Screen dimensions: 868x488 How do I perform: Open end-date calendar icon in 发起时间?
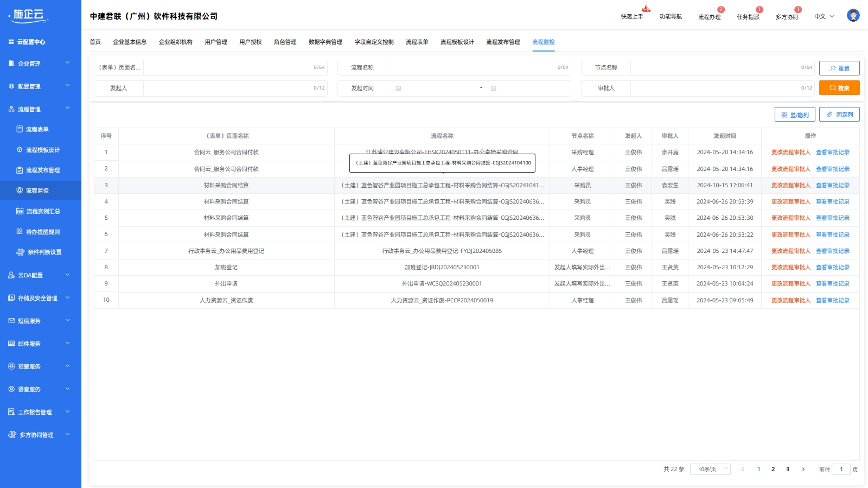click(x=494, y=88)
